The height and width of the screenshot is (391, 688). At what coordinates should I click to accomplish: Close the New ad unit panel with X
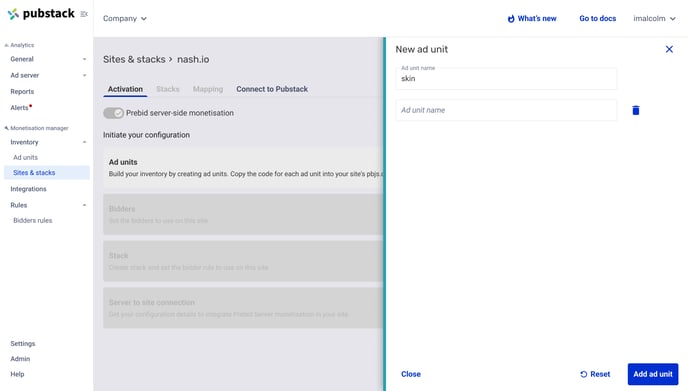pyautogui.click(x=669, y=49)
